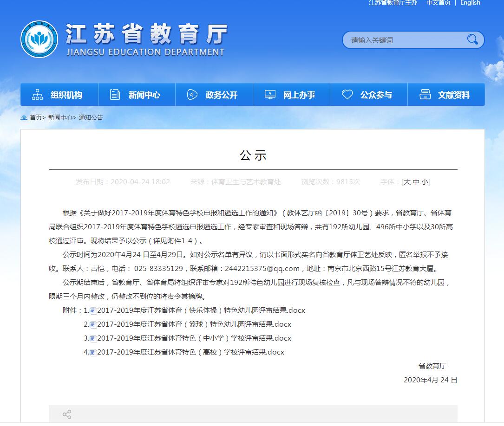Click the 政务公开 circular arrow icon
504x426 pixels.
pyautogui.click(x=192, y=94)
